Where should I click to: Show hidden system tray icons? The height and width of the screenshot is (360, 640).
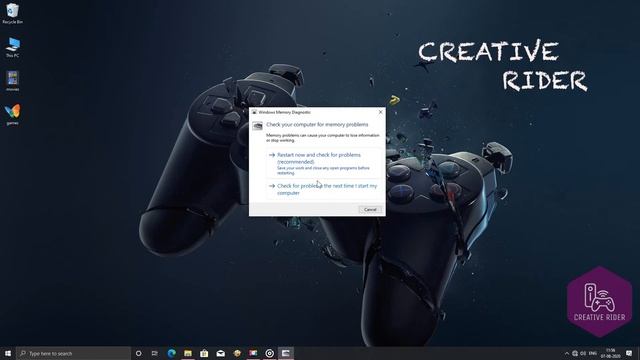click(x=567, y=353)
